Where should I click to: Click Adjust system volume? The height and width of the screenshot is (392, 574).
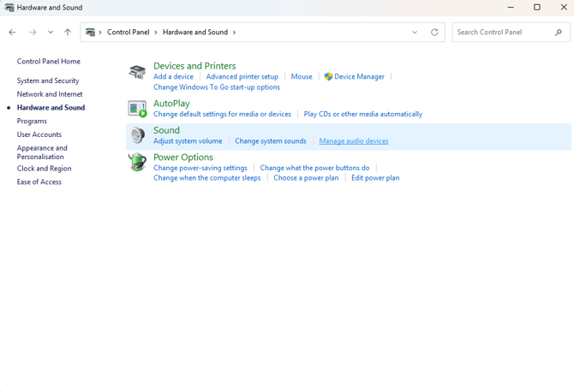pyautogui.click(x=188, y=141)
